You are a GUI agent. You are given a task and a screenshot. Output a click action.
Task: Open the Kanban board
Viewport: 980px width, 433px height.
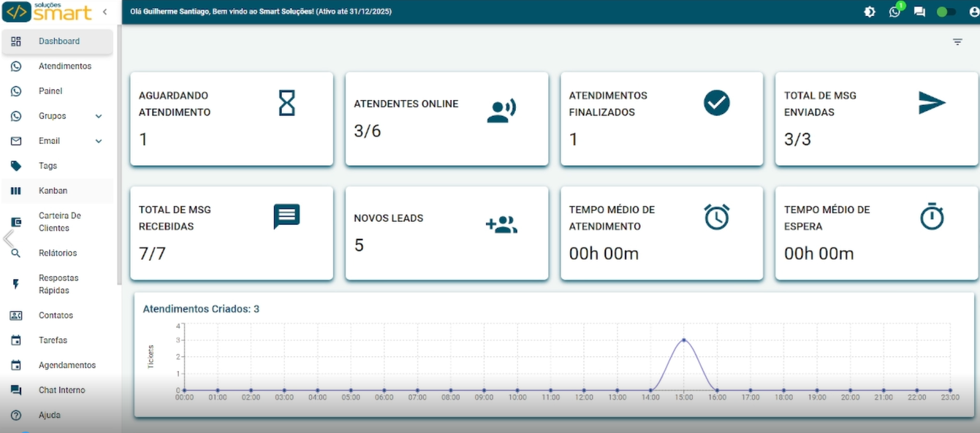(x=57, y=191)
